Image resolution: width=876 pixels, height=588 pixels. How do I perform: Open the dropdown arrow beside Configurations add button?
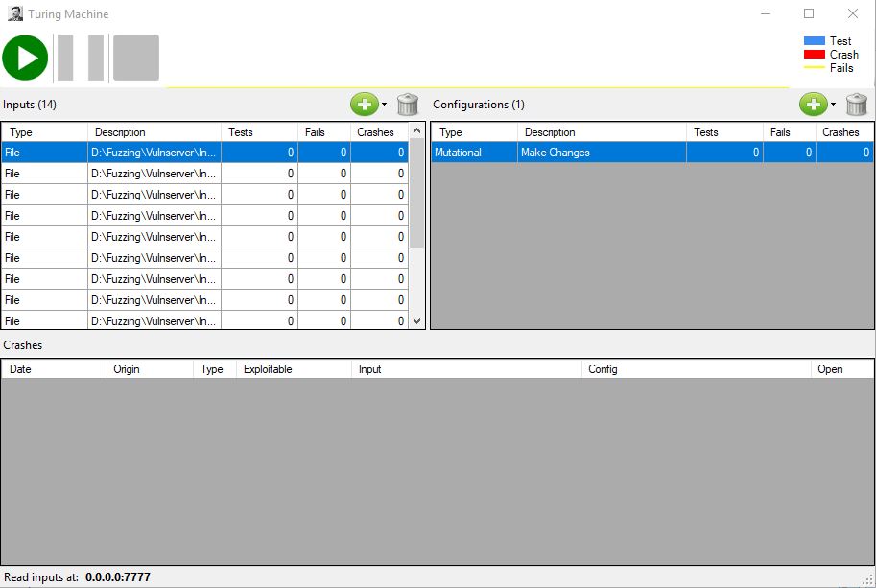coord(834,104)
